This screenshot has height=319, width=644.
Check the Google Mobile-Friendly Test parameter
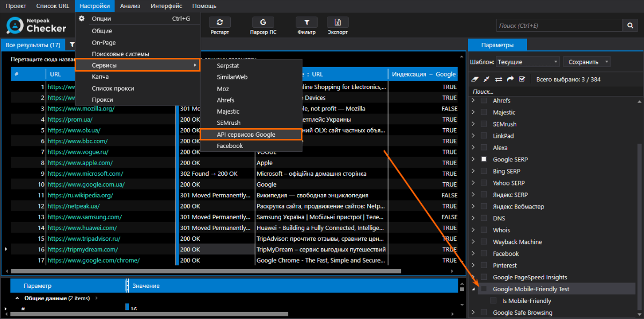pos(484,288)
